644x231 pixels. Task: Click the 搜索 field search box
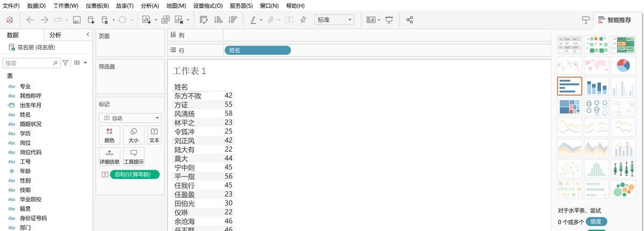[x=32, y=63]
